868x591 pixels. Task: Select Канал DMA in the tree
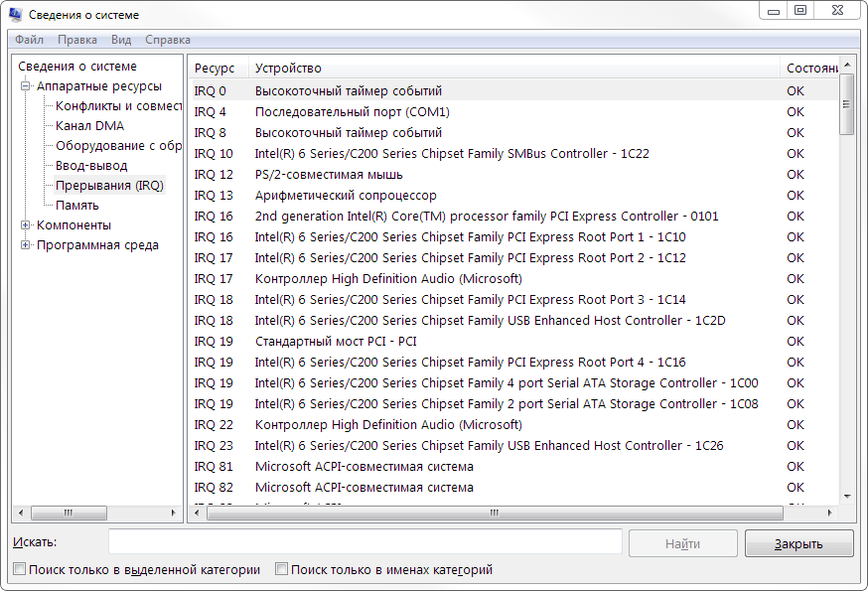89,126
